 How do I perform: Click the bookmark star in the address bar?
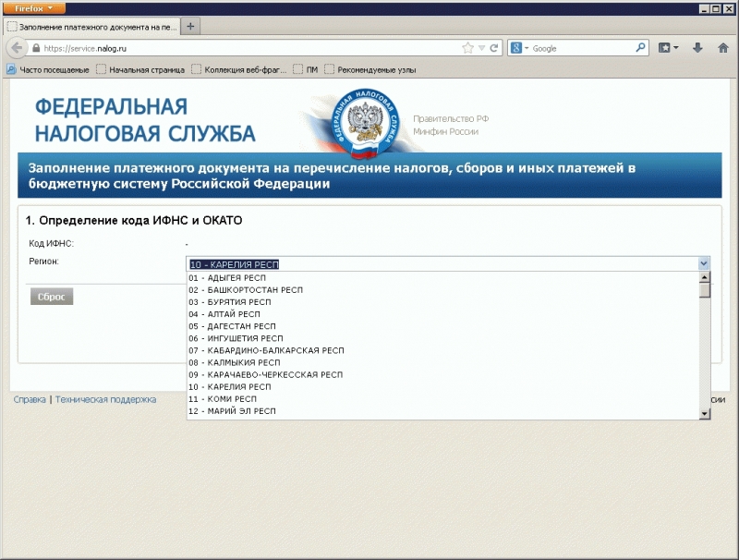(x=467, y=48)
